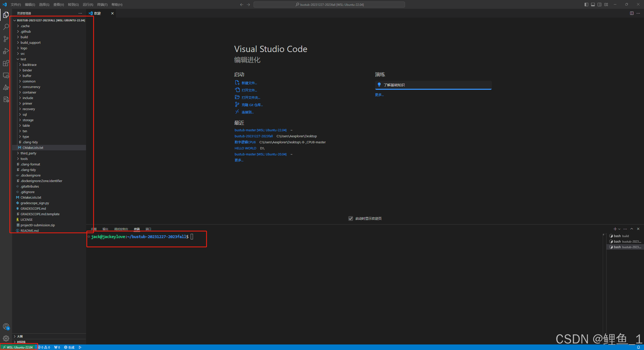Open Run and Debug view
This screenshot has width=644, height=350.
click(x=6, y=51)
